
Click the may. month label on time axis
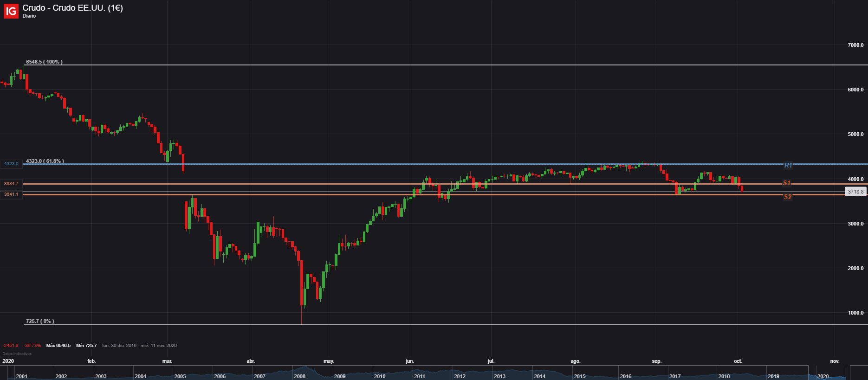(329, 361)
